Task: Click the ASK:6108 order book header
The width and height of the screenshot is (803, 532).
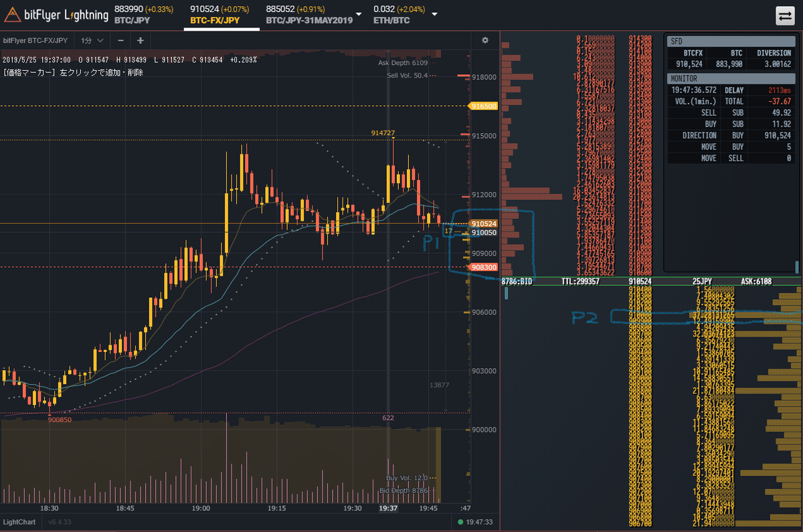Action: (x=756, y=282)
